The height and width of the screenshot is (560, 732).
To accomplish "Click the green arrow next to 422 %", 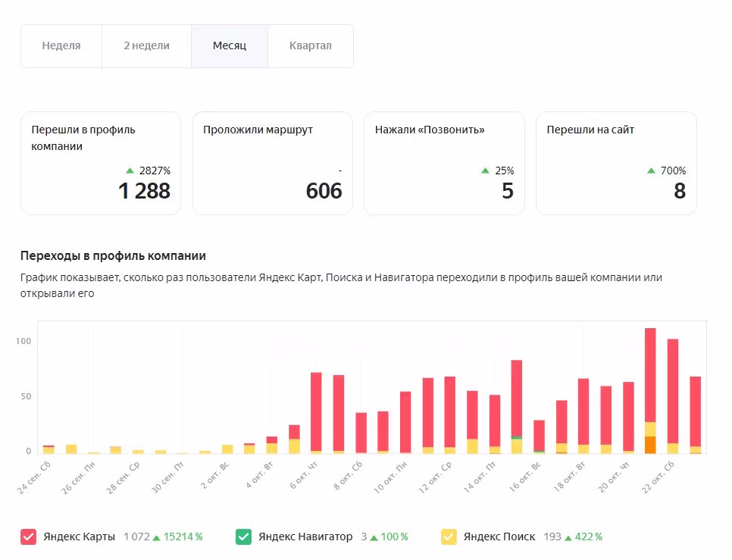I will point(568,538).
